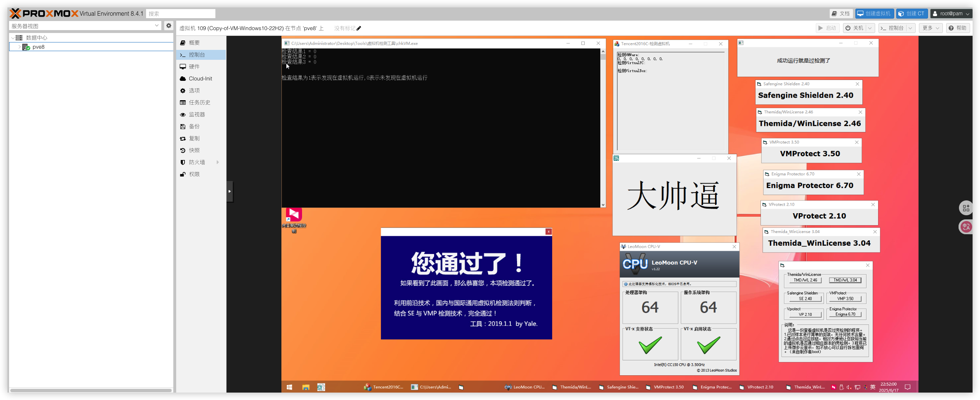Click the third pinned taskbar app icon
980x400 pixels.
click(321, 387)
